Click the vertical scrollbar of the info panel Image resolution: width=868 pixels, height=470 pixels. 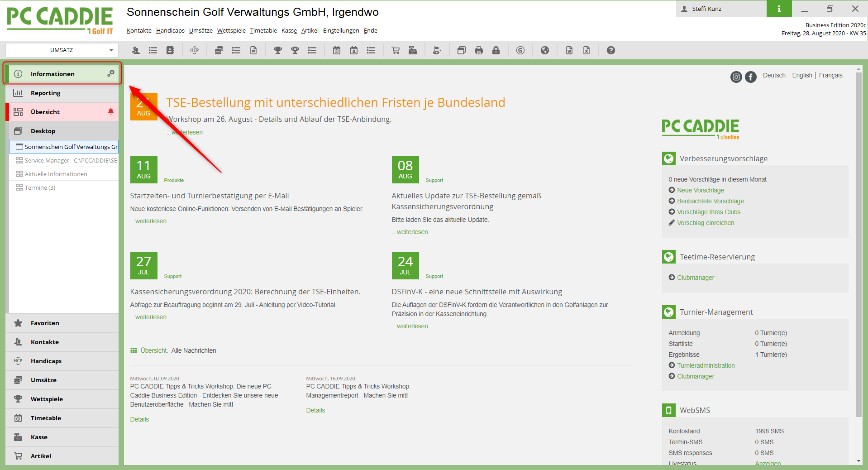(858, 245)
